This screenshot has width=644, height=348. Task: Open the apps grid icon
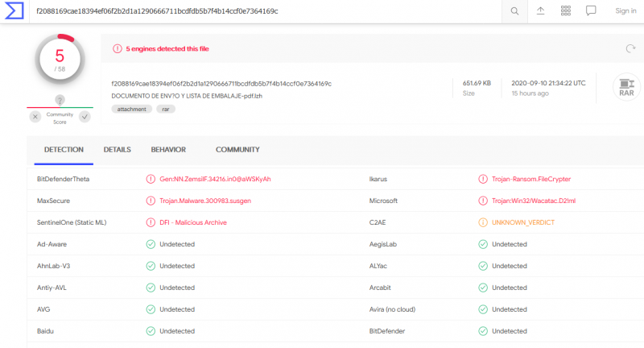[565, 10]
